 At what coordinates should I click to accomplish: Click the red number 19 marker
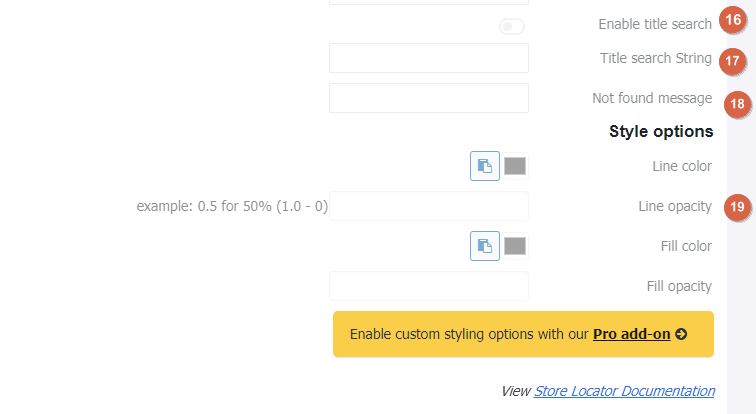(x=737, y=207)
